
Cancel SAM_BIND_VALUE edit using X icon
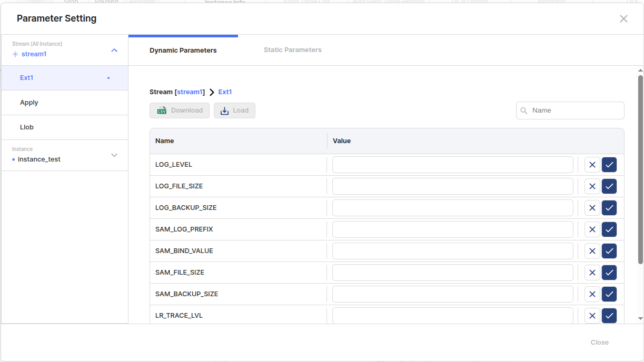(x=592, y=251)
